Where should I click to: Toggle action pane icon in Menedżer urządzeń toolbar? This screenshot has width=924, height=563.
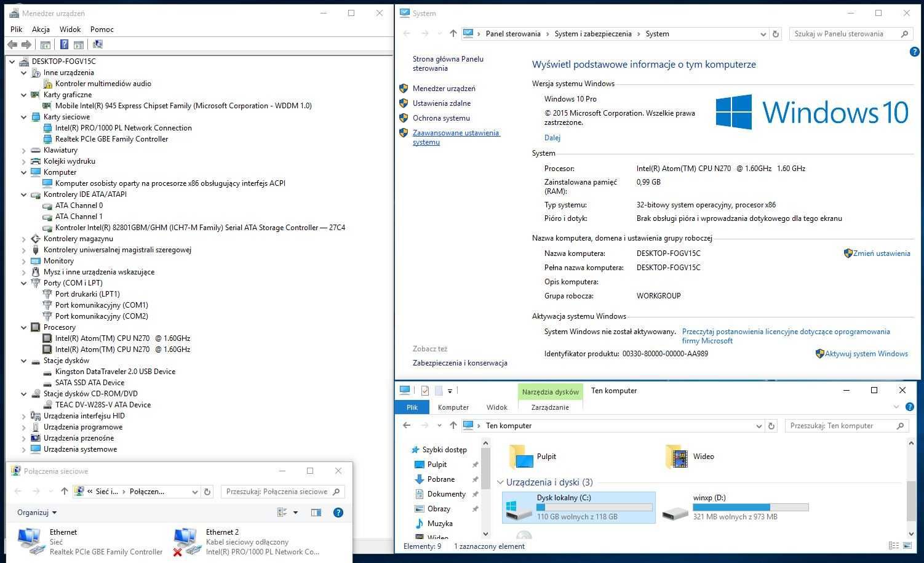tap(79, 44)
